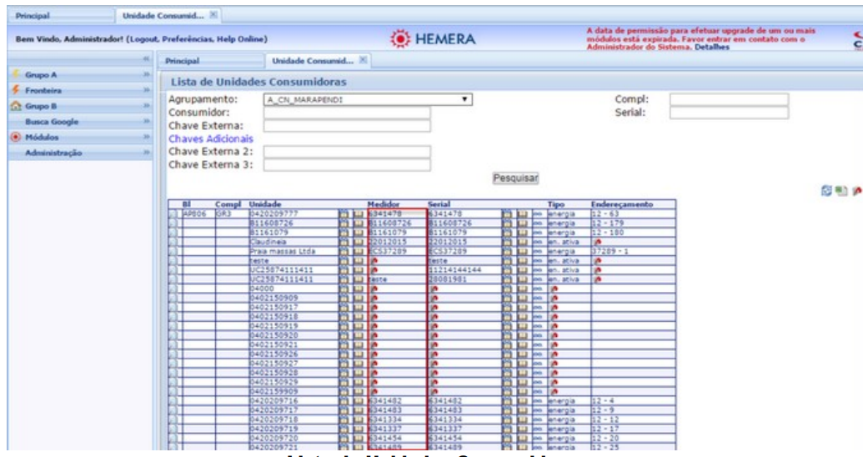Expand the Módulos sidebar section

pyautogui.click(x=146, y=137)
